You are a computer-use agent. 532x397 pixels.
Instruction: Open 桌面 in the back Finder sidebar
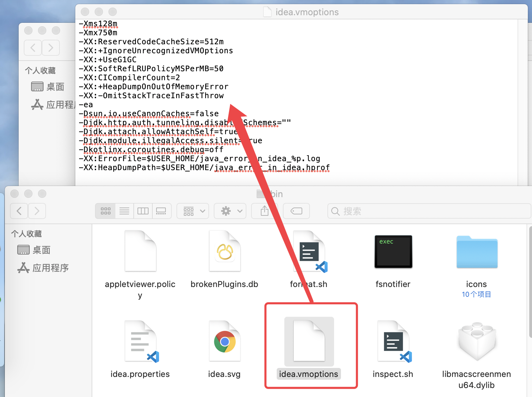point(48,87)
